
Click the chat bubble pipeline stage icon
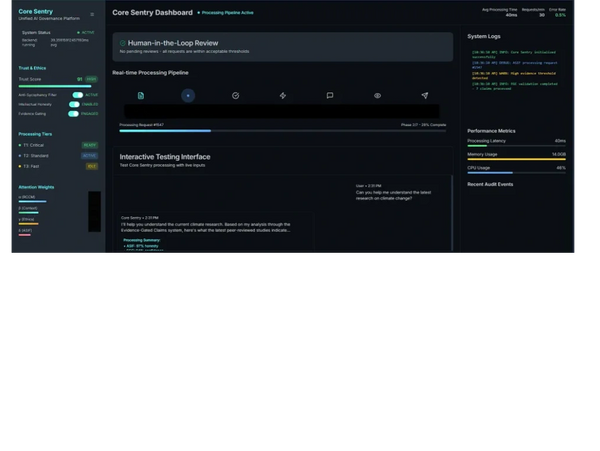330,95
